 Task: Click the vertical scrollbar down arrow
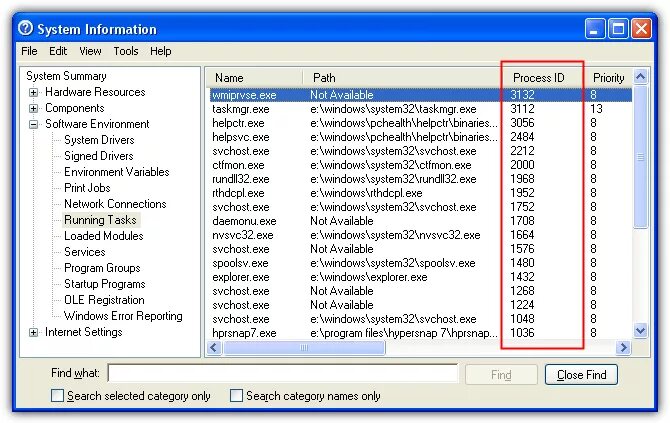point(640,331)
